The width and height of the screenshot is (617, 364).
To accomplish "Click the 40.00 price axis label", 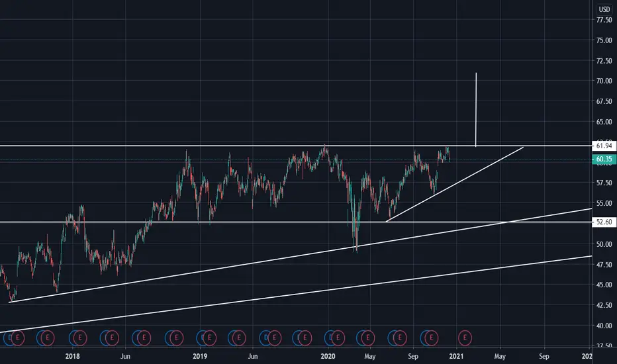I will [604, 326].
